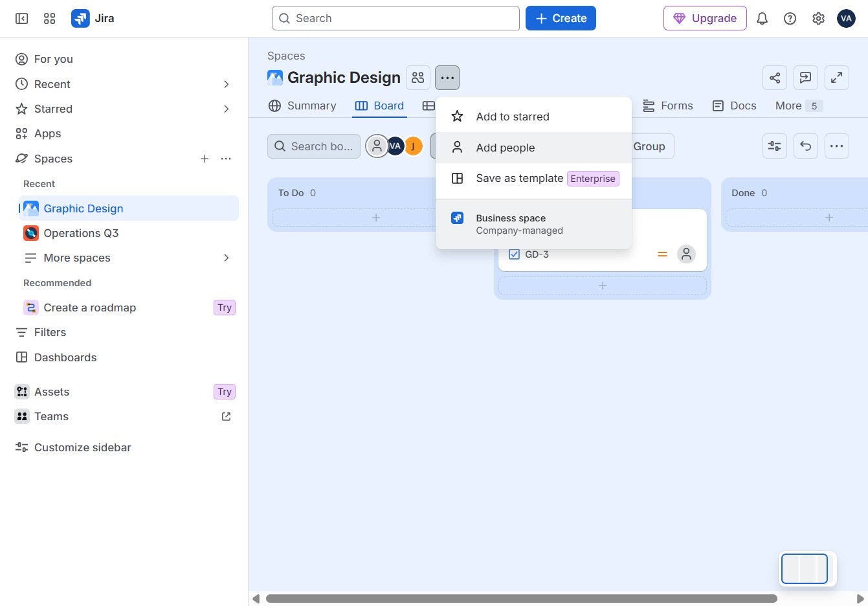Click the top Search field
The height and width of the screenshot is (606, 868).
click(395, 18)
